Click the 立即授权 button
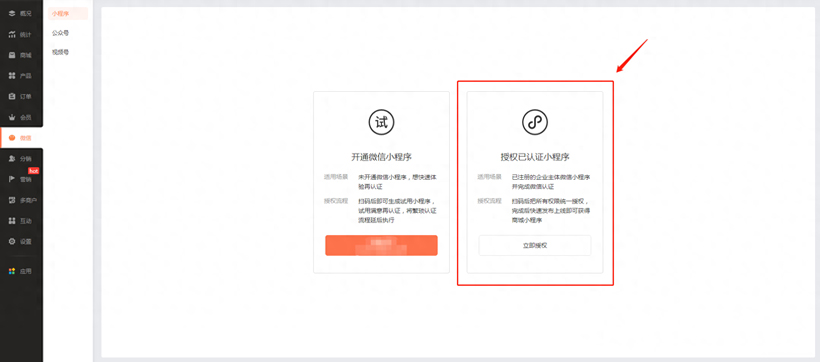This screenshot has width=820, height=362. (535, 245)
